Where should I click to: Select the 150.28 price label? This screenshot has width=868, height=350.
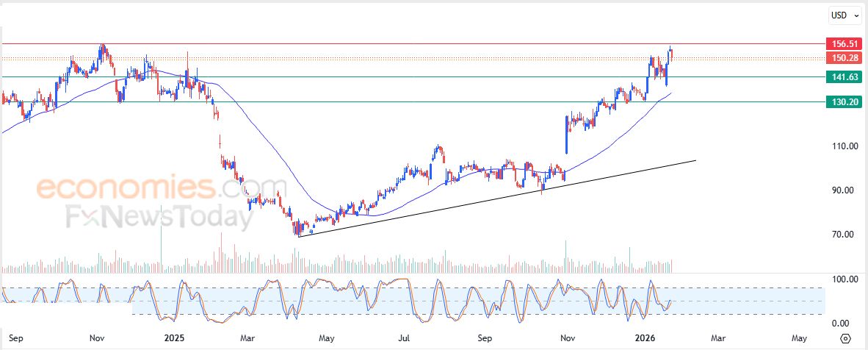click(x=843, y=57)
